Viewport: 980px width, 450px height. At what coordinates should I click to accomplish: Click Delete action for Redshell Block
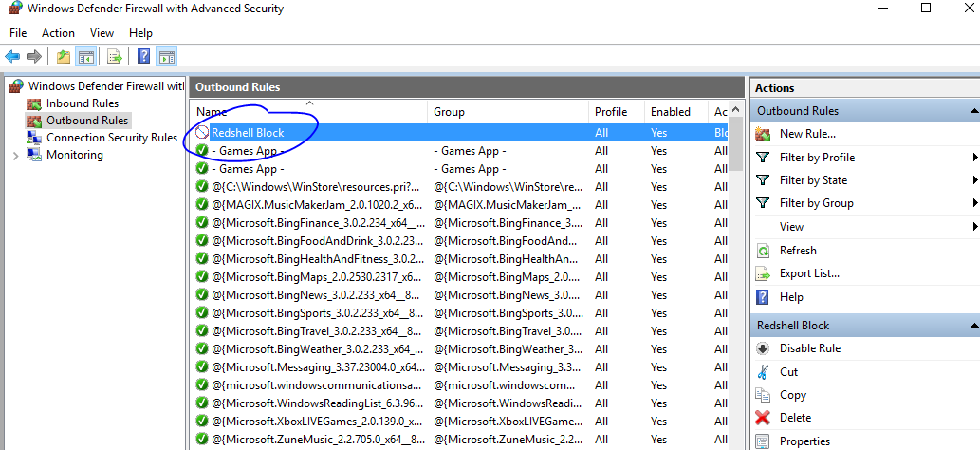click(x=795, y=418)
